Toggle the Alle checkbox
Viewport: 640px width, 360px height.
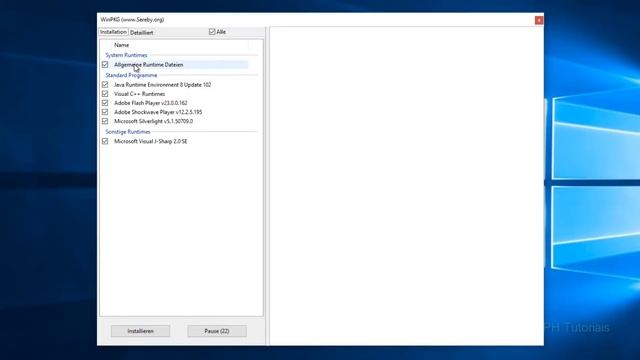212,32
